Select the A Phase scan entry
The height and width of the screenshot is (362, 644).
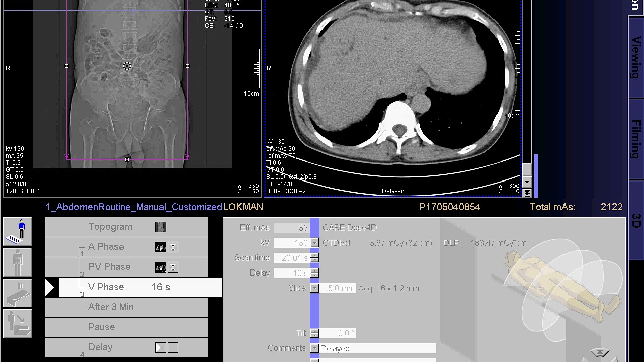[x=127, y=247]
